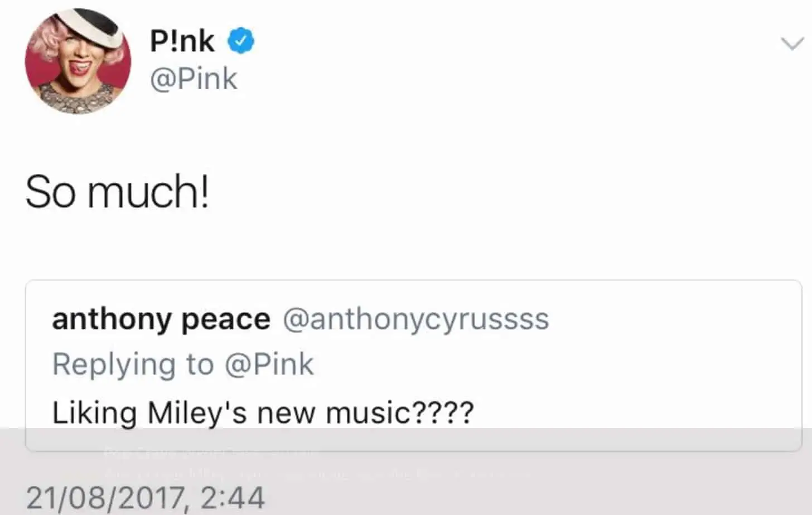This screenshot has width=812, height=515.
Task: Click @Pink in the Replying to line
Action: 269,365
